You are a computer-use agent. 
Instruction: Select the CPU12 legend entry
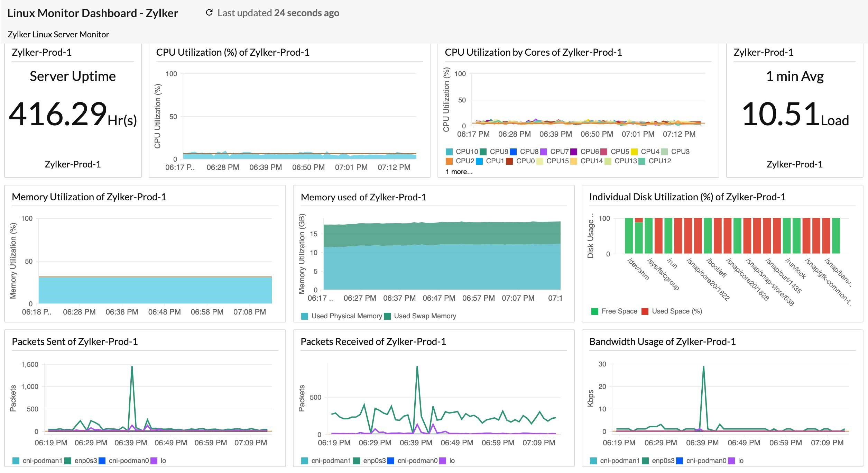coord(655,161)
